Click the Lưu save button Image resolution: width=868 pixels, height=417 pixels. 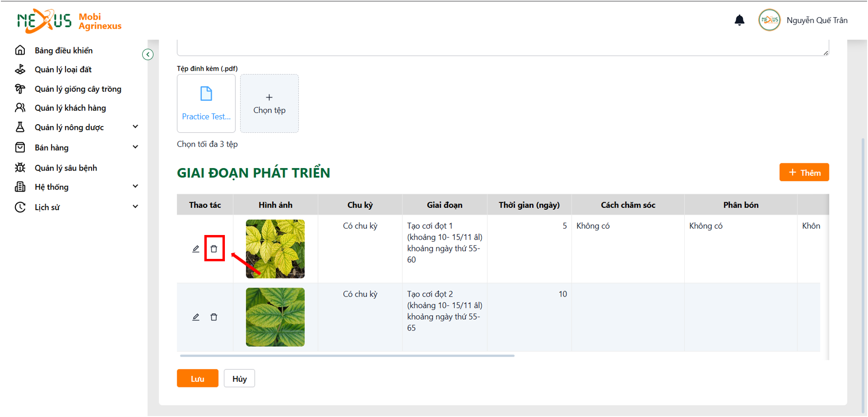tap(198, 378)
